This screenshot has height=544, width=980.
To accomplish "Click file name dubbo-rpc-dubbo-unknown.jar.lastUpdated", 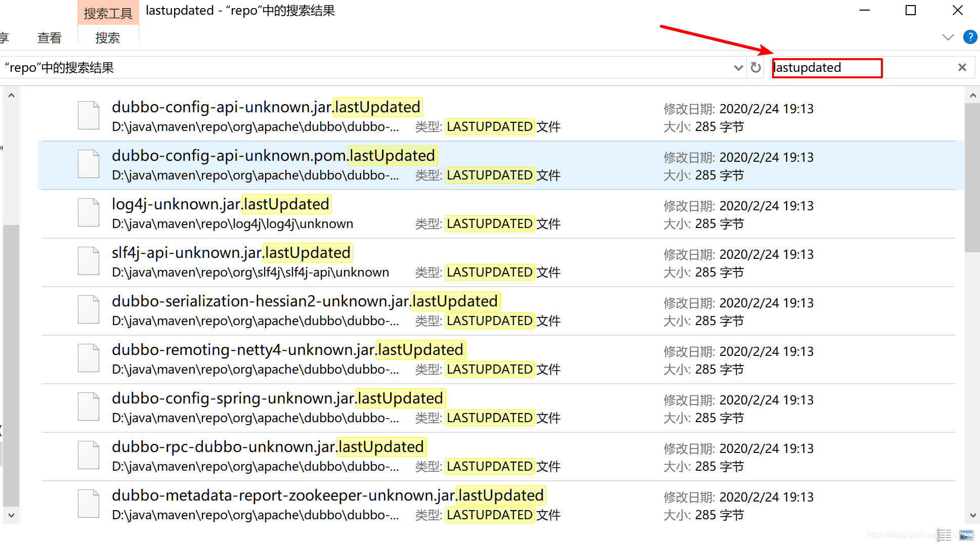I will pyautogui.click(x=268, y=447).
